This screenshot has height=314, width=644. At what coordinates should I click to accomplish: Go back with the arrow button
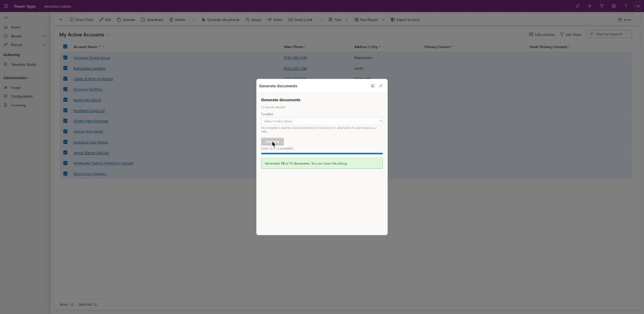coord(61,20)
